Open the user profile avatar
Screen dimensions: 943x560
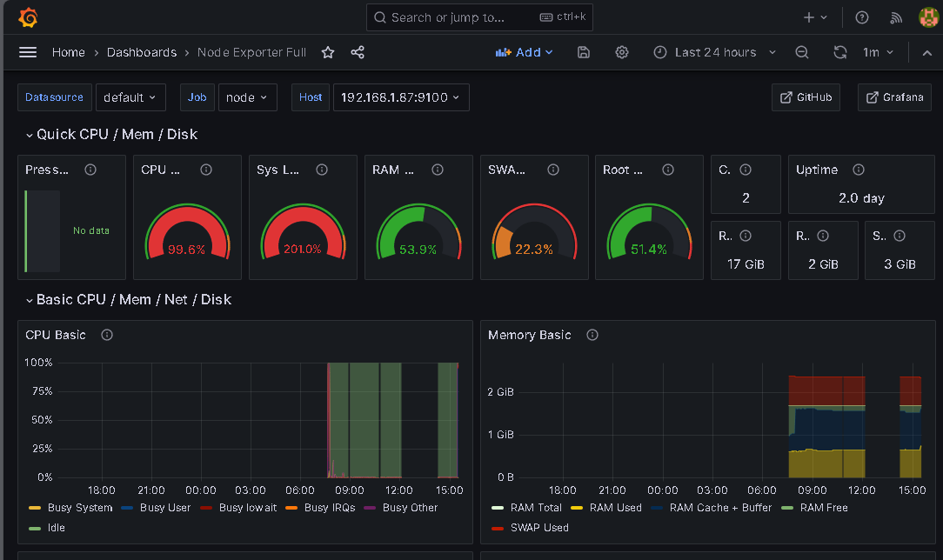click(x=928, y=17)
